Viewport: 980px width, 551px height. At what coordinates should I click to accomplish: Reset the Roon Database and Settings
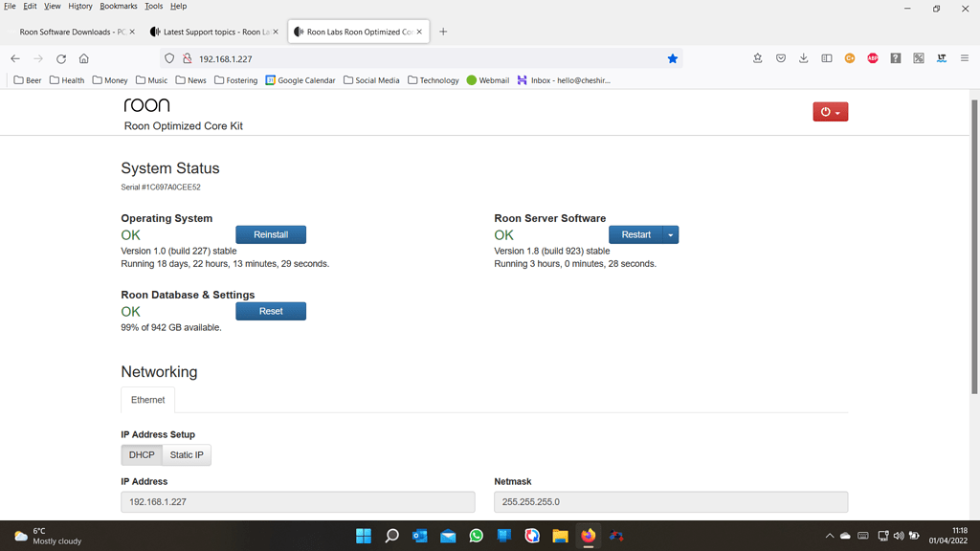tap(271, 310)
